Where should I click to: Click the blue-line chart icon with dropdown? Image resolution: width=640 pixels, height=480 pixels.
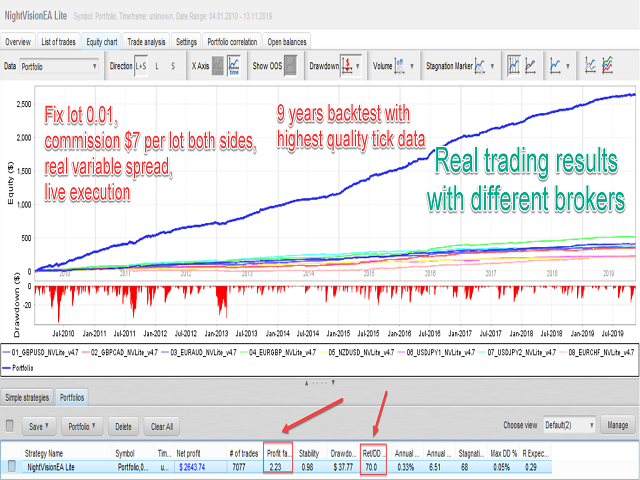[555, 65]
